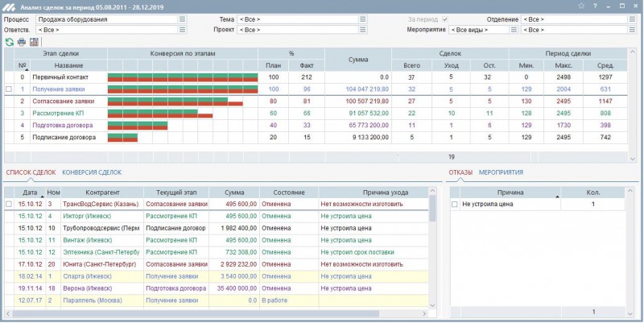Image resolution: width=644 pixels, height=323 pixels.
Task: Click the conversion bar for 'Согласование заявки'
Action: pyautogui.click(x=175, y=101)
